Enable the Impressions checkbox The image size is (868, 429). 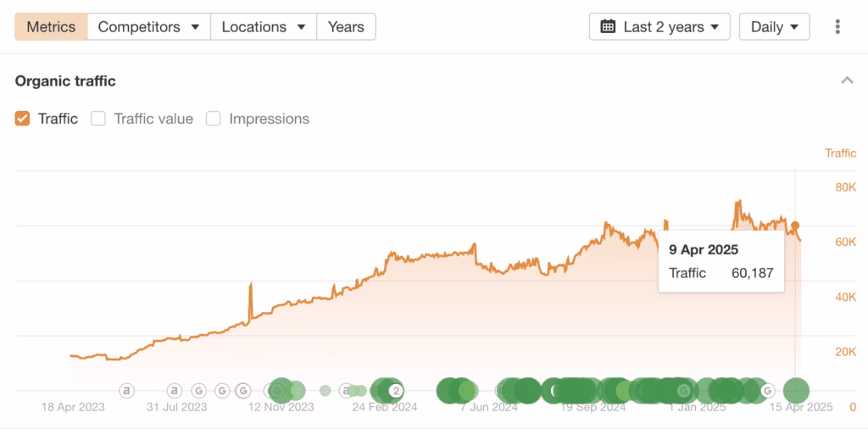point(213,119)
